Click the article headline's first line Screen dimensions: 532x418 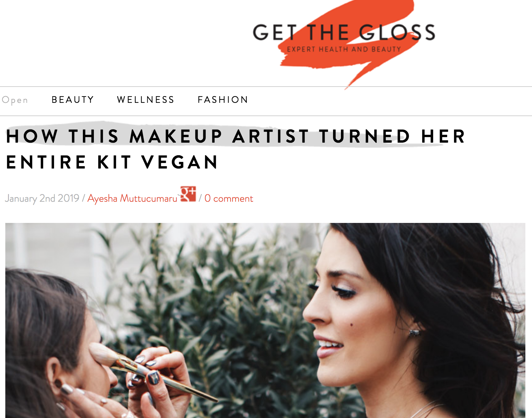(x=236, y=136)
